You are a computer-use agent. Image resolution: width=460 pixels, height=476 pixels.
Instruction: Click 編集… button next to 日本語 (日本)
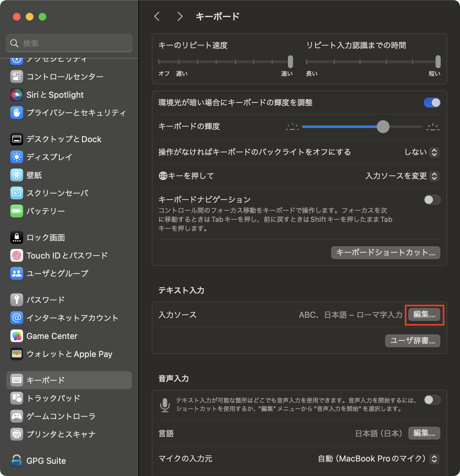[424, 433]
